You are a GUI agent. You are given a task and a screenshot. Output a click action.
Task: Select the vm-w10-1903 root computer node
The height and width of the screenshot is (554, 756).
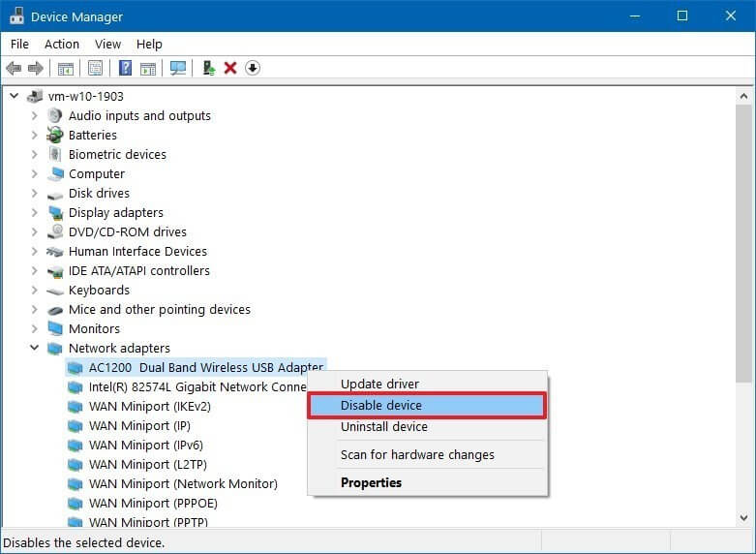85,97
